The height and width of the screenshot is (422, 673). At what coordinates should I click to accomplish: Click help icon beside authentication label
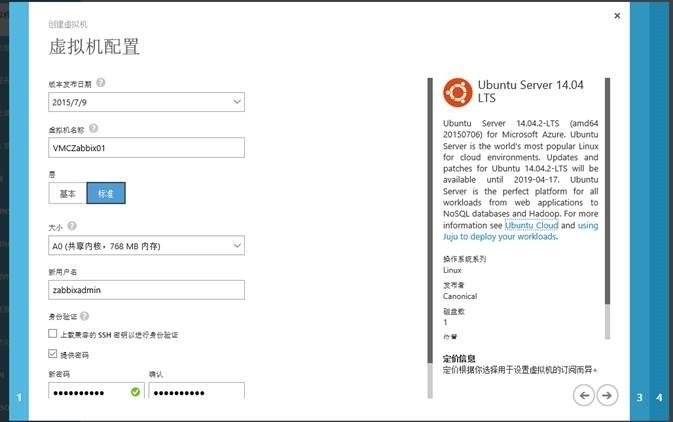[x=85, y=316]
